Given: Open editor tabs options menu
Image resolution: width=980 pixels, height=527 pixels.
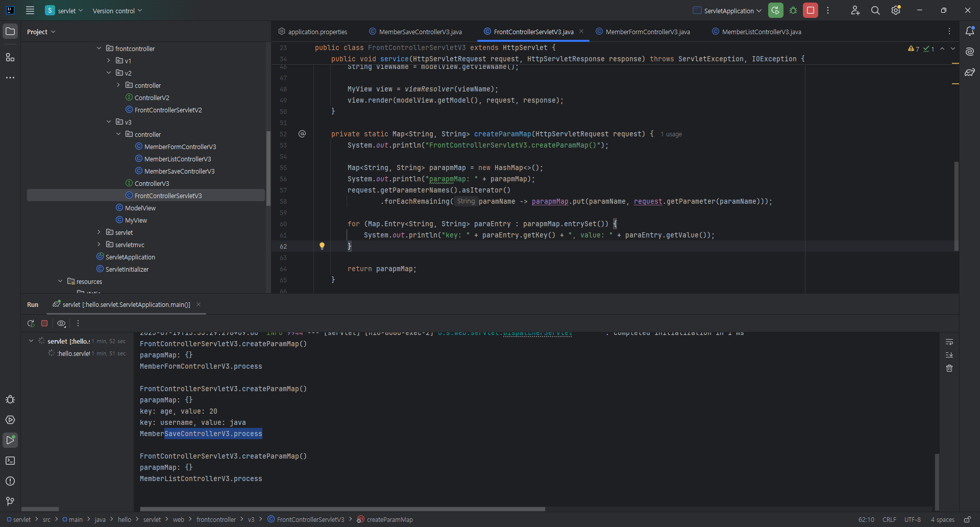Looking at the screenshot, I should (949, 31).
